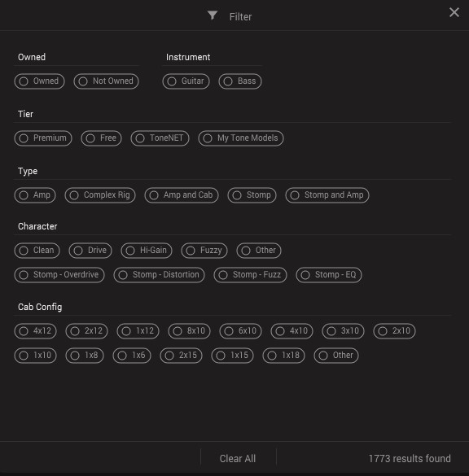The height and width of the screenshot is (476, 469).
Task: Toggle the Stomp - Overdrive filter
Action: tap(59, 275)
